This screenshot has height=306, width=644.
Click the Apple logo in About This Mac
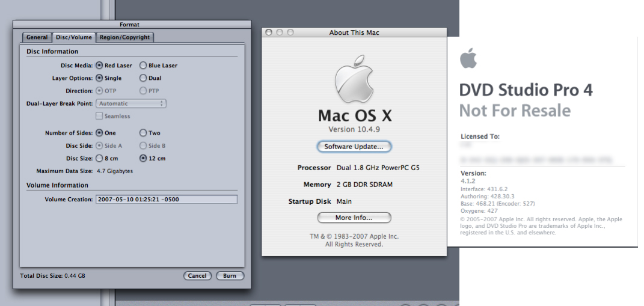(x=354, y=80)
